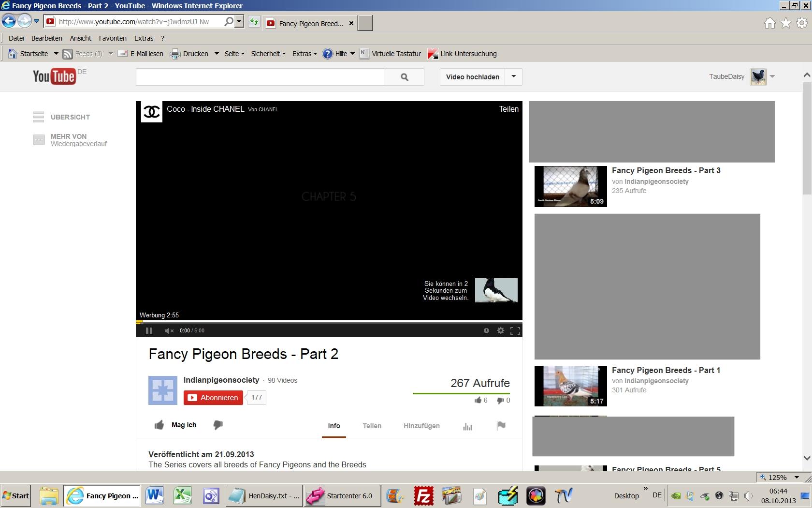Screen dimensions: 812x508
Task: Click Link-Untersuchung toolbar button
Action: point(462,54)
